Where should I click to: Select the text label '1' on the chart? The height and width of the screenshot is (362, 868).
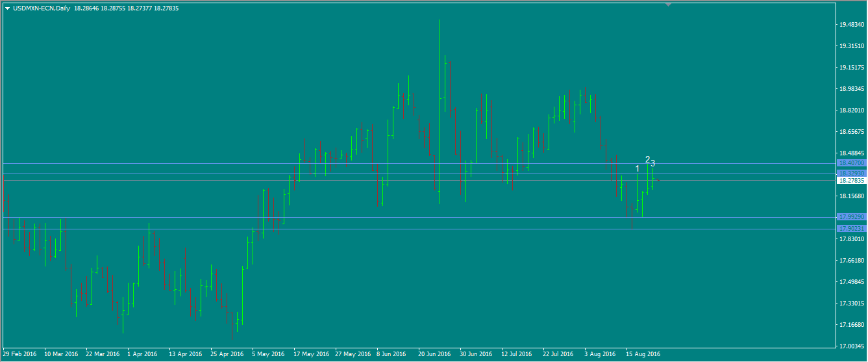tap(638, 169)
